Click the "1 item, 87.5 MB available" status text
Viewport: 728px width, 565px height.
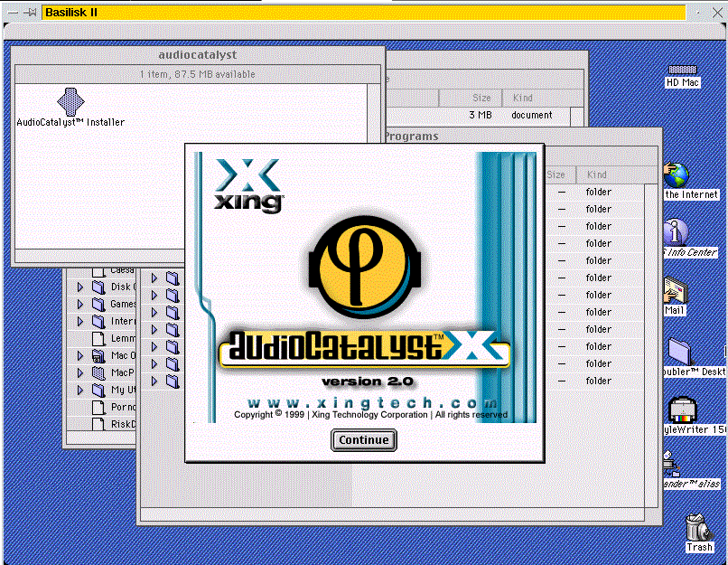(x=198, y=74)
